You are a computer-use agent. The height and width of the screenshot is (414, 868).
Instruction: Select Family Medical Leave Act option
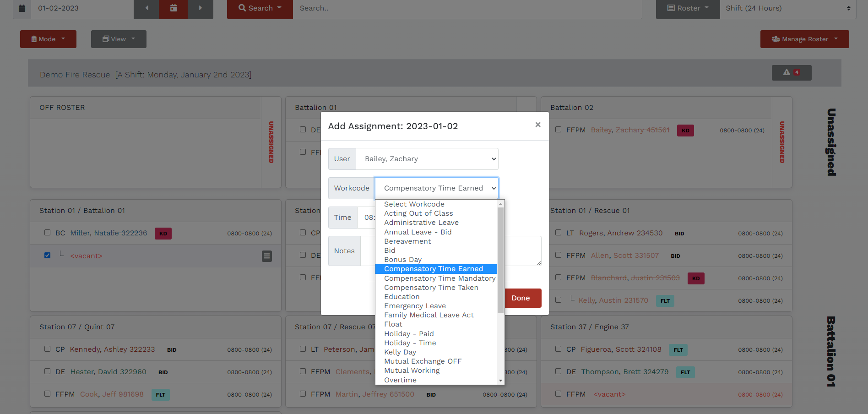tap(429, 315)
